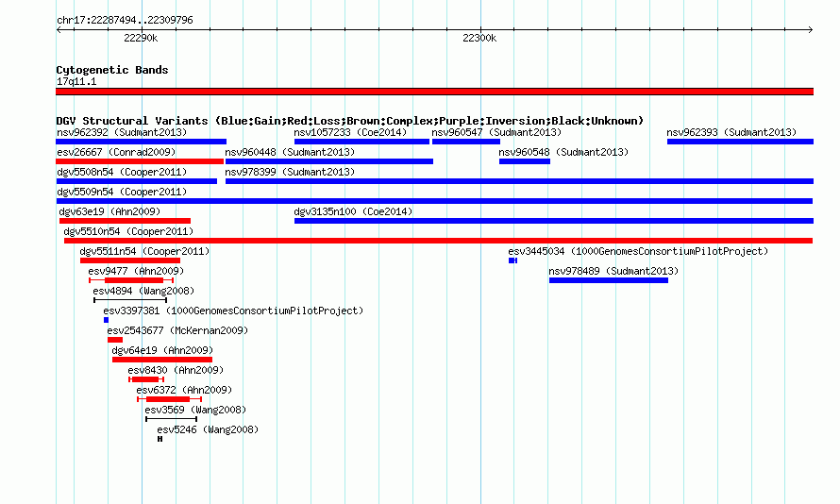840x504 pixels.
Task: Click the red dgv63e19 loss bar
Action: (x=125, y=221)
